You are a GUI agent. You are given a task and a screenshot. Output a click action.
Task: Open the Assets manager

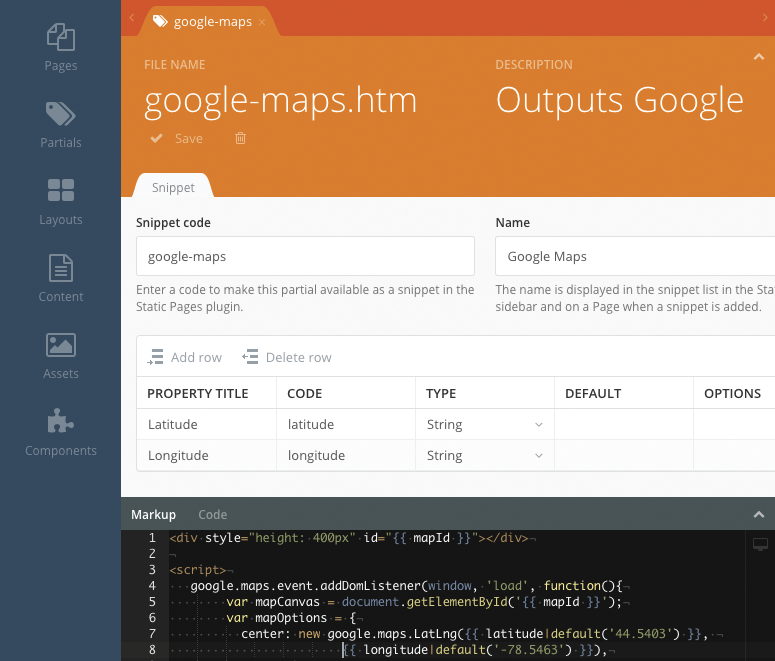click(x=60, y=355)
